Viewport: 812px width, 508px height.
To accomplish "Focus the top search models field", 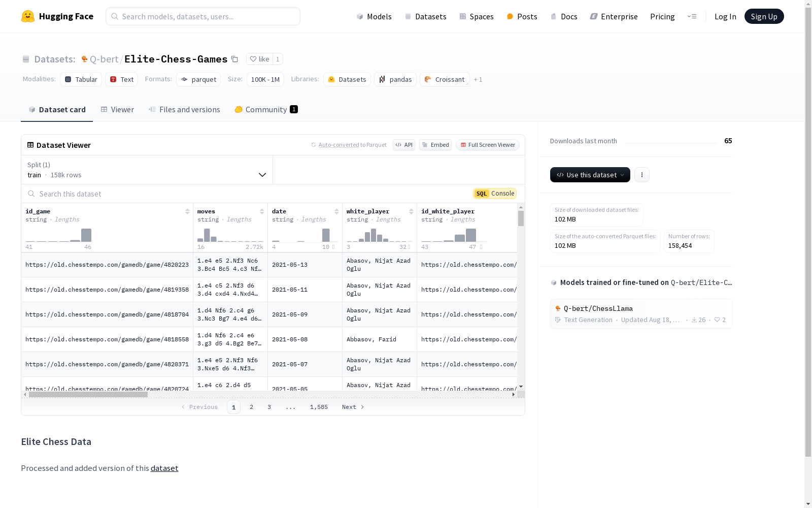I will [x=203, y=16].
